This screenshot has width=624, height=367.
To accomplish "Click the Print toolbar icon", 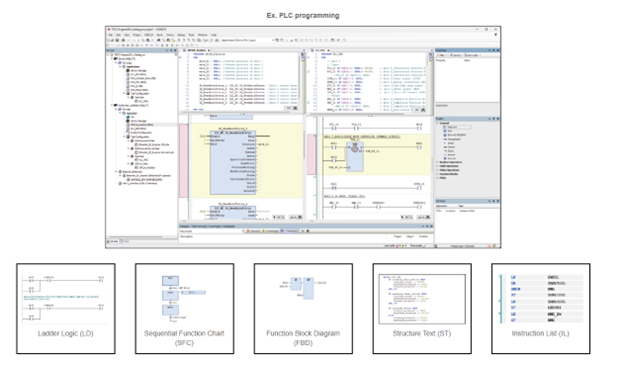I will pyautogui.click(x=123, y=40).
